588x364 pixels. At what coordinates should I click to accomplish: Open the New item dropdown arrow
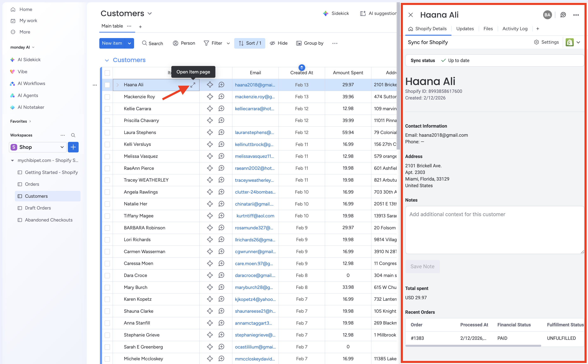click(x=130, y=43)
